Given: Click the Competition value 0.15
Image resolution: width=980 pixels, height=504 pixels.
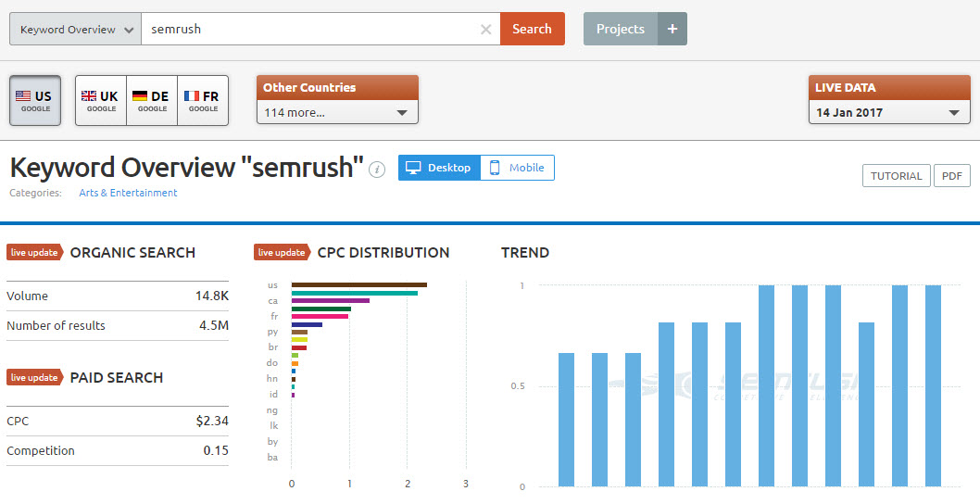Looking at the screenshot, I should [x=216, y=450].
